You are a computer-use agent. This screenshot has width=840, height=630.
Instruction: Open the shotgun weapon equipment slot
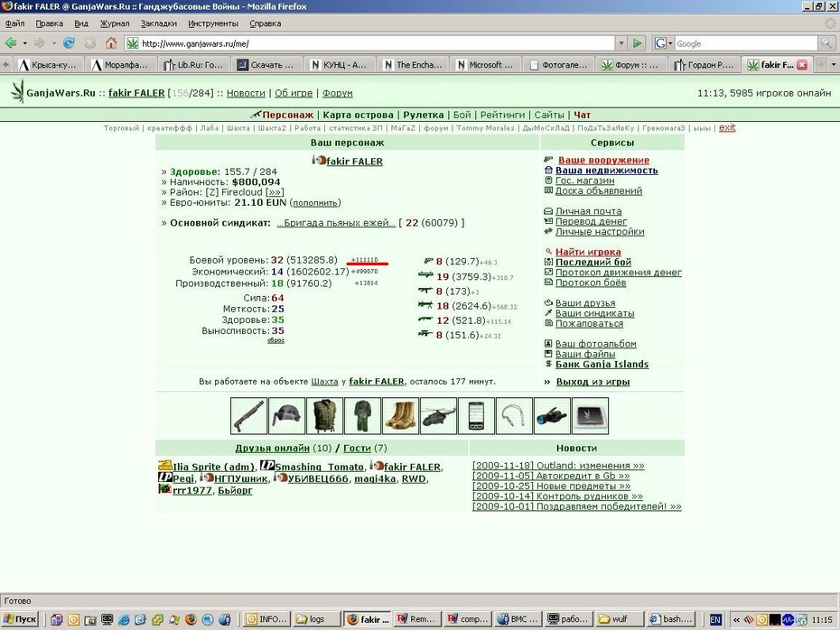pos(248,415)
